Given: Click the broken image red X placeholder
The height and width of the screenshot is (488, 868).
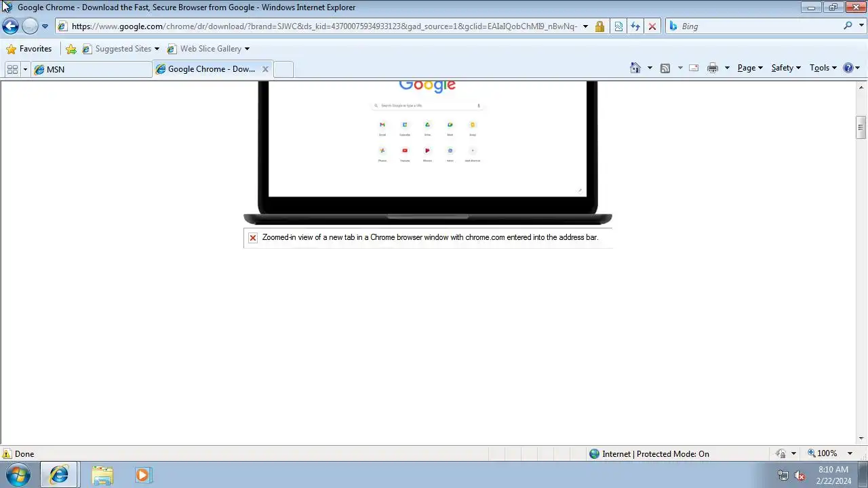Looking at the screenshot, I should tap(253, 238).
